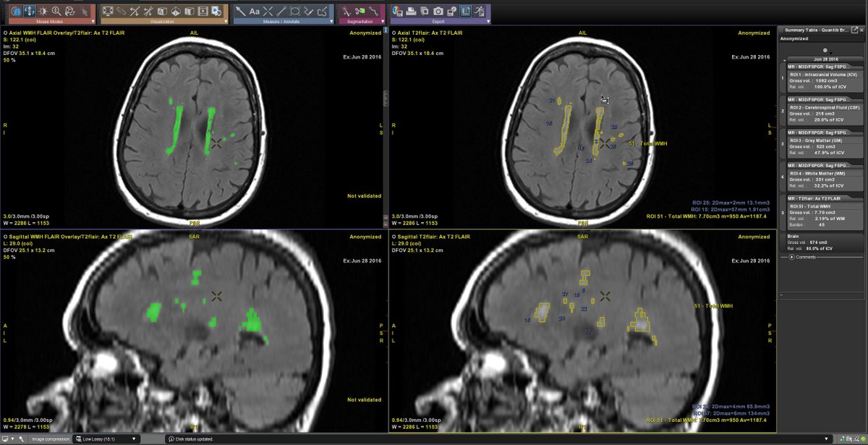The image size is (868, 445).
Task: Click the first crossed-tools icon in Visualization
Action: pos(135,11)
